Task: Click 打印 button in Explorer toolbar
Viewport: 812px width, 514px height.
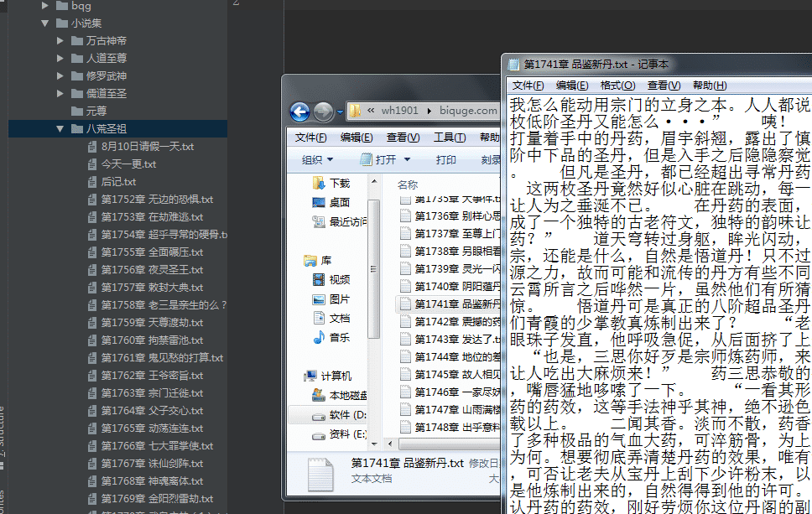Action: pyautogui.click(x=446, y=160)
